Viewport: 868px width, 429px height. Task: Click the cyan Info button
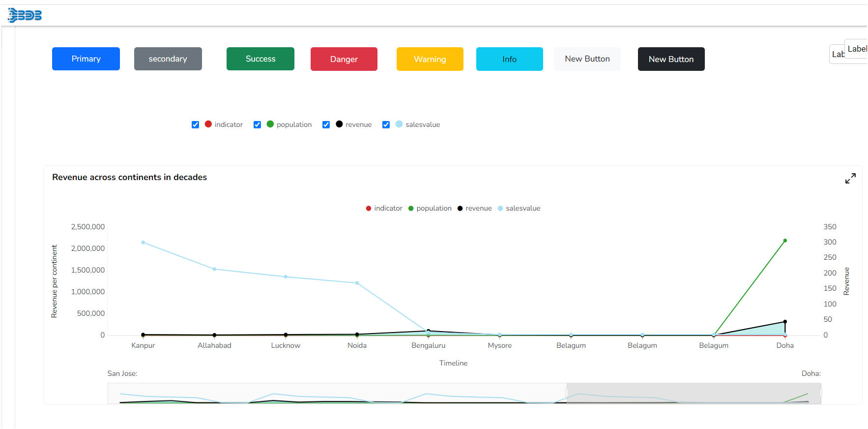coord(510,59)
